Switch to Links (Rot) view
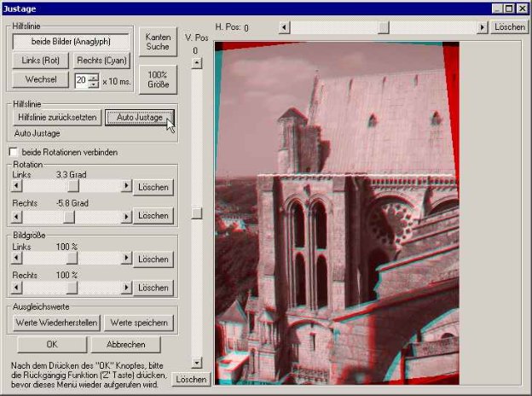The width and height of the screenshot is (532, 396). (41, 61)
